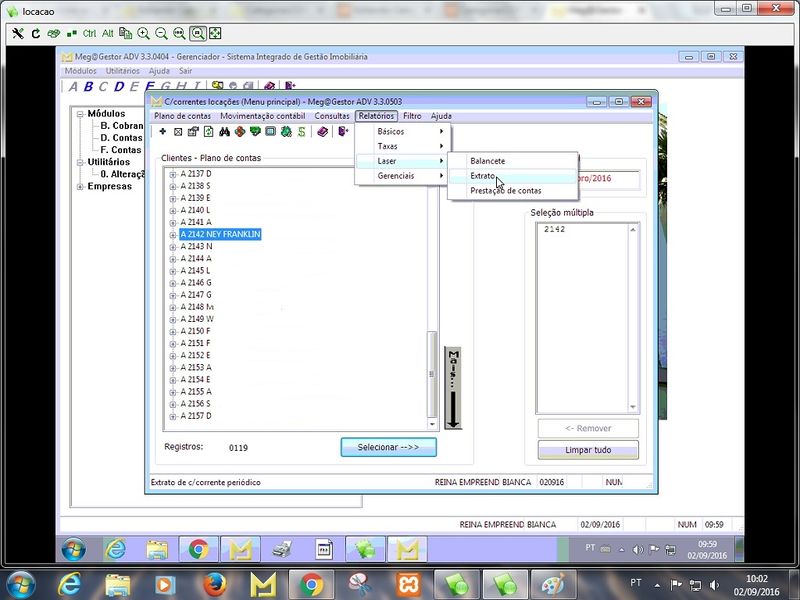This screenshot has width=800, height=600.
Task: Choose Prestação de contas menu entry
Action: coord(505,190)
